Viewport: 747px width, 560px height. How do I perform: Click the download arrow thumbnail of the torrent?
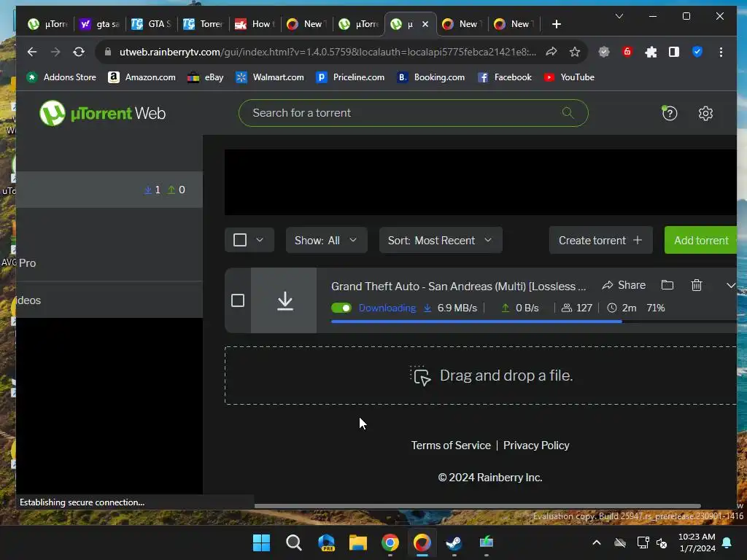coord(285,300)
